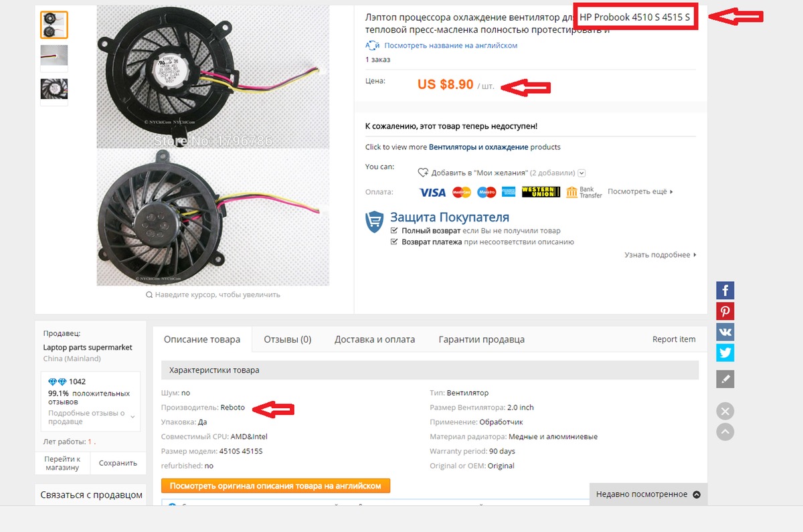Click Перейти к магазину button
803x532 pixels.
tap(62, 463)
